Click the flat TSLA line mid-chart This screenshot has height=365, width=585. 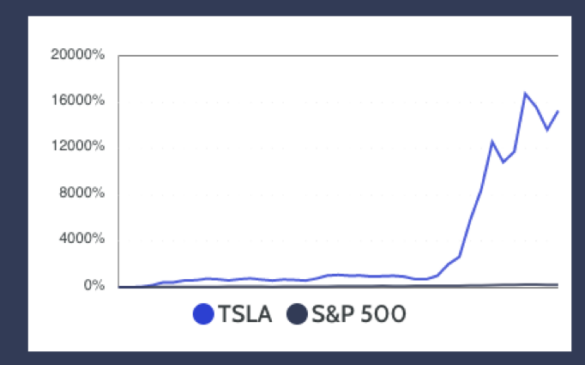[x=284, y=279]
